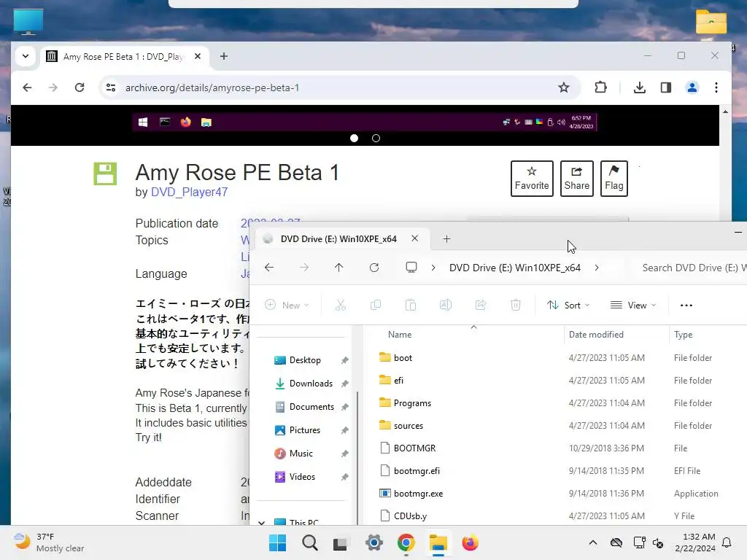Refresh the Explorer folder view

pyautogui.click(x=374, y=268)
